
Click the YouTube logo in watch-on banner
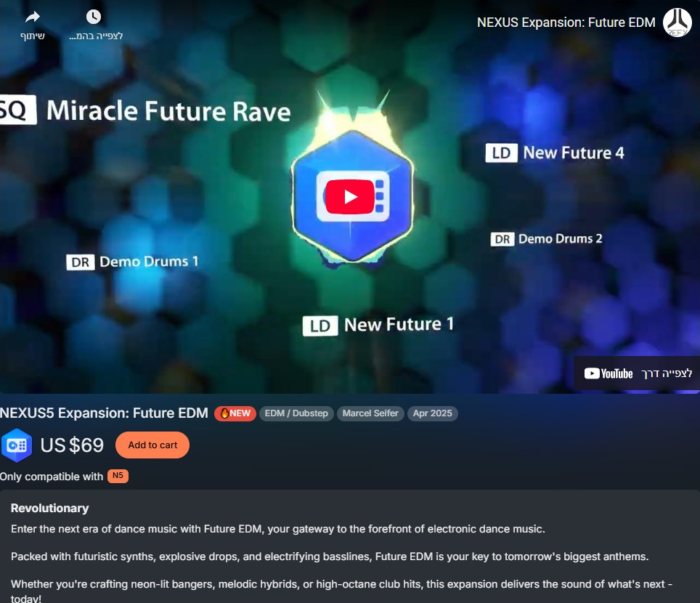pyautogui.click(x=609, y=373)
